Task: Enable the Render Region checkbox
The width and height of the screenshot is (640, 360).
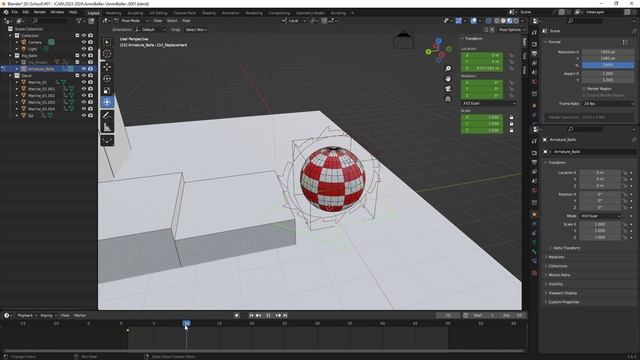Action: pyautogui.click(x=584, y=89)
